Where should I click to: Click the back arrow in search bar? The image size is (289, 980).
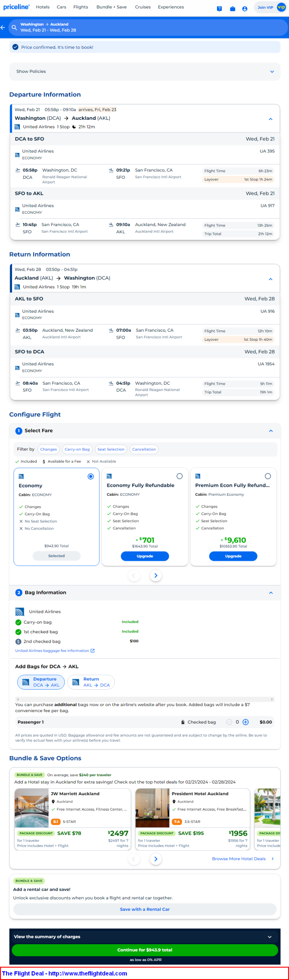tap(3, 28)
